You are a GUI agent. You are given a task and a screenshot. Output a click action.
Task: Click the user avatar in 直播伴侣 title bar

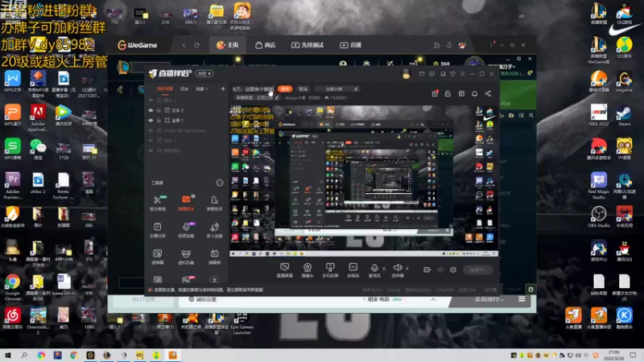[407, 74]
